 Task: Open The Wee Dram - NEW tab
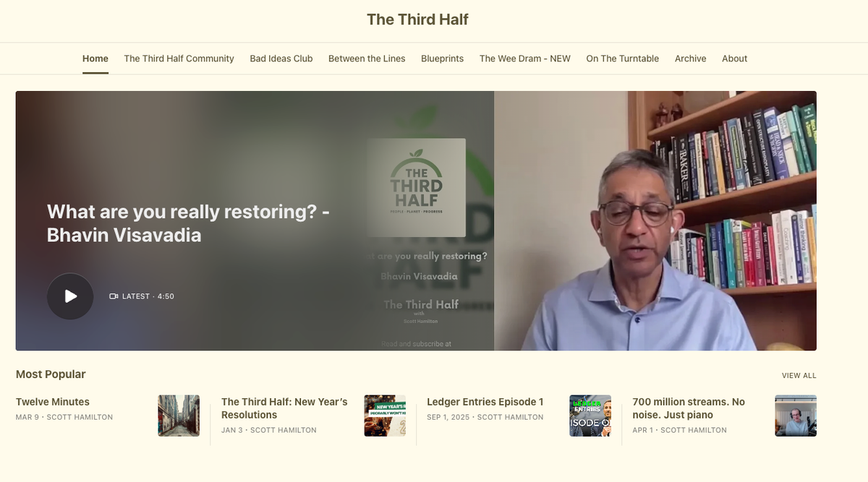coord(525,59)
